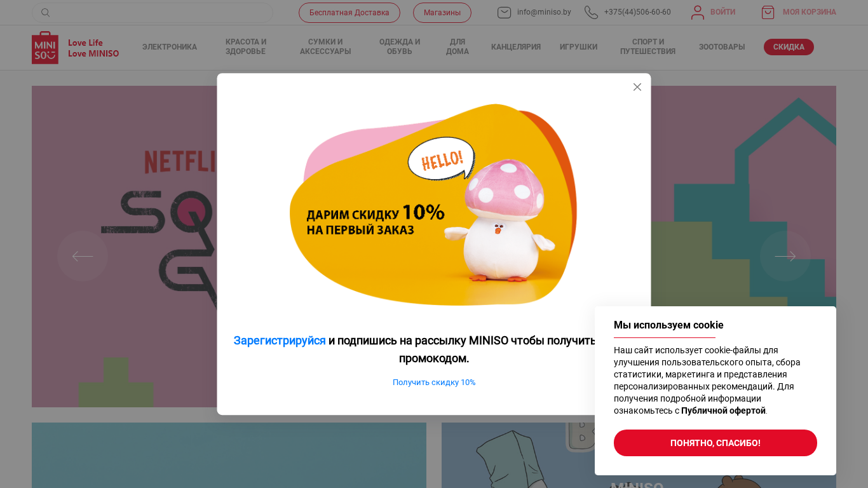868x488 pixels.
Task: Open the Зоотовары menu
Action: pos(722,47)
